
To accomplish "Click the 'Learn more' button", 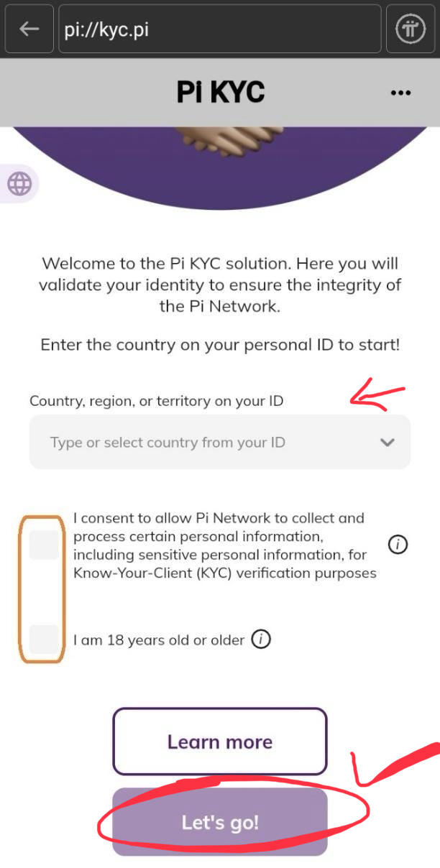I will tap(220, 742).
